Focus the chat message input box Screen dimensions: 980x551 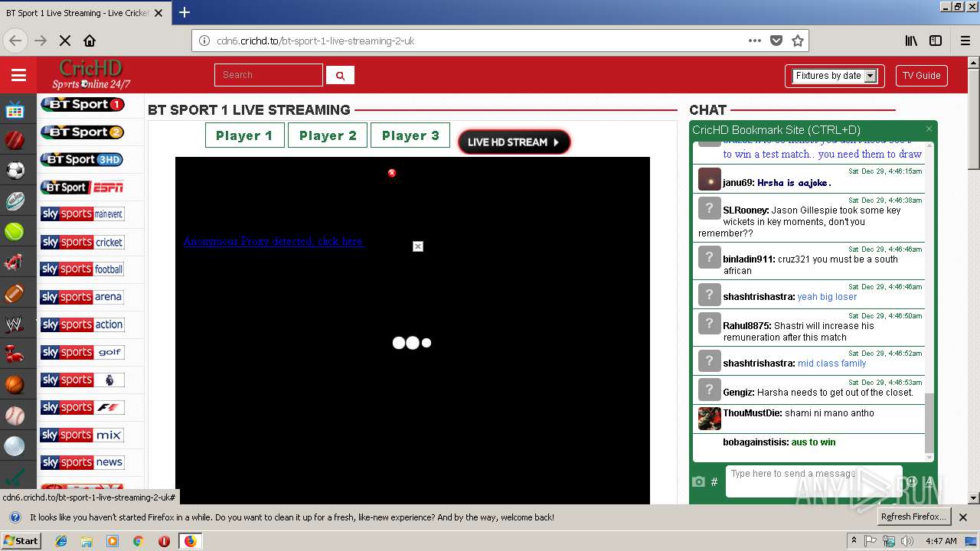pos(813,481)
